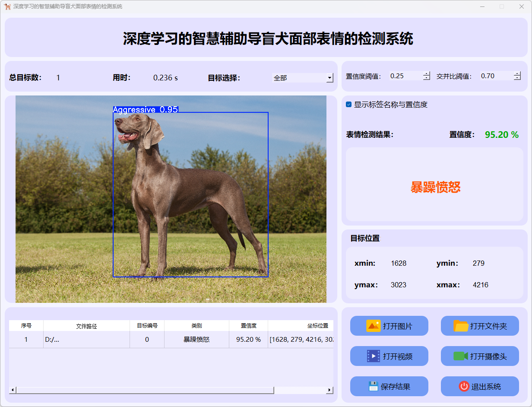Click the 文件路径 column header

pos(87,326)
